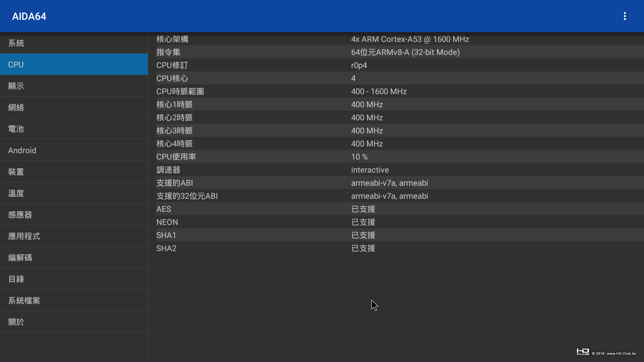View the 編解碼 section
Image resolution: width=644 pixels, height=362 pixels.
click(x=74, y=258)
